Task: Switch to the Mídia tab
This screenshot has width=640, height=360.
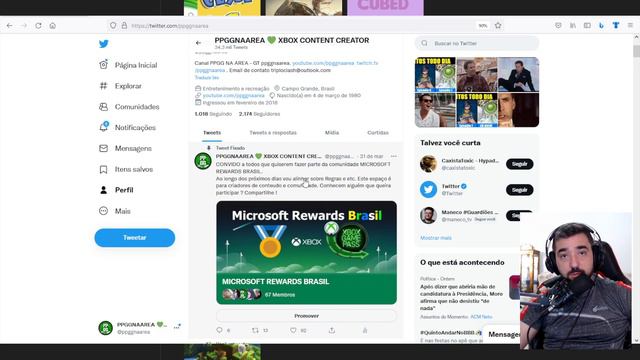Action: click(332, 133)
